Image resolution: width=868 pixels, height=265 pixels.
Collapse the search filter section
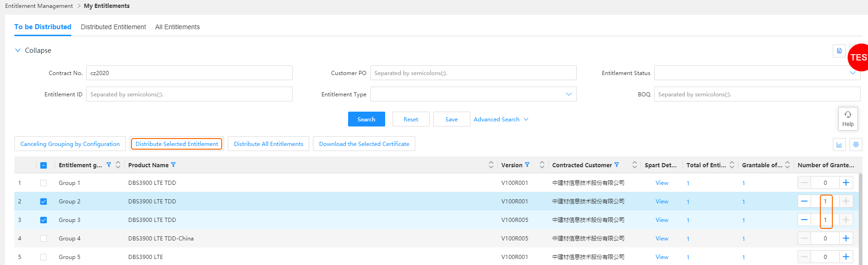coord(33,50)
